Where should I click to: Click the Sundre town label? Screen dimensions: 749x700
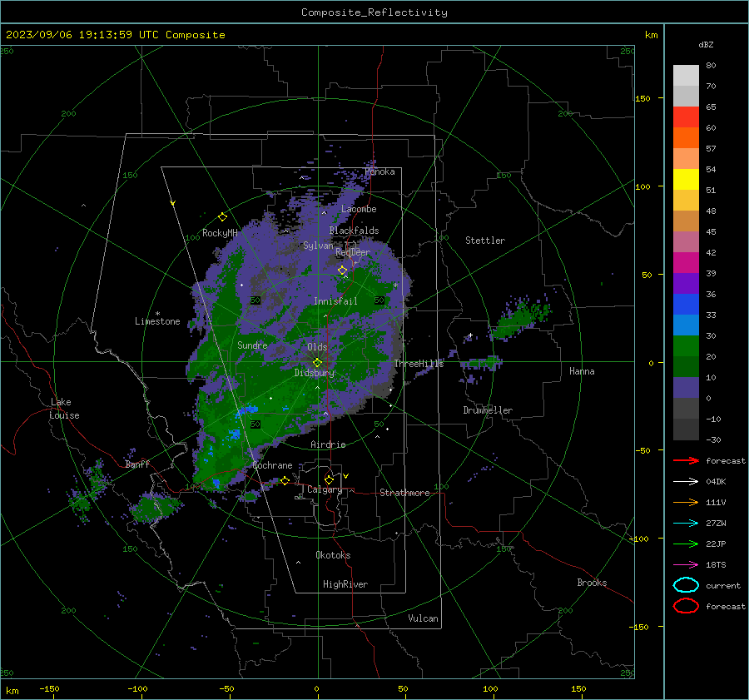pyautogui.click(x=252, y=345)
